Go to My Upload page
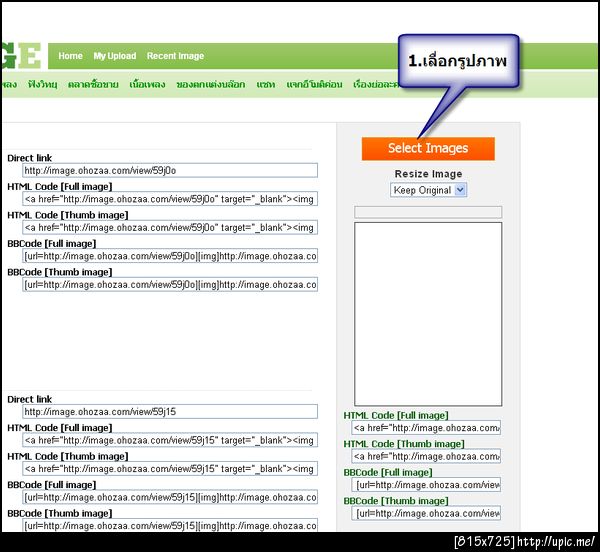Image resolution: width=600 pixels, height=552 pixels. pos(115,56)
